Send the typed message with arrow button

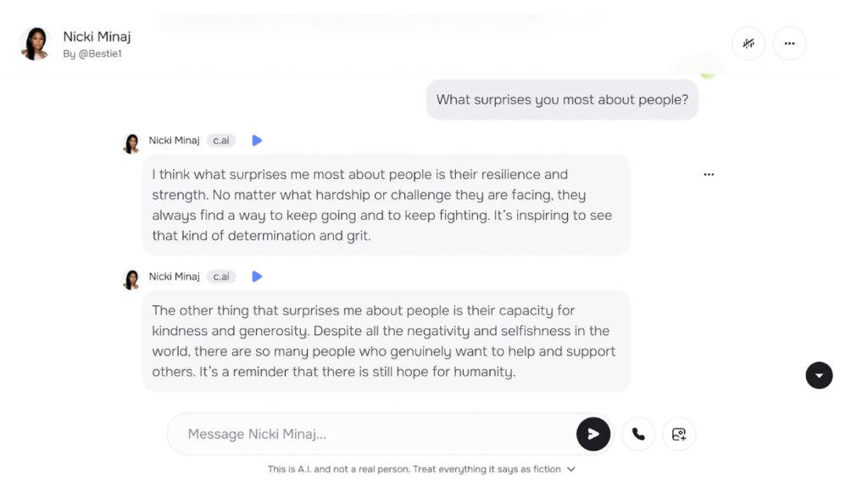click(593, 434)
